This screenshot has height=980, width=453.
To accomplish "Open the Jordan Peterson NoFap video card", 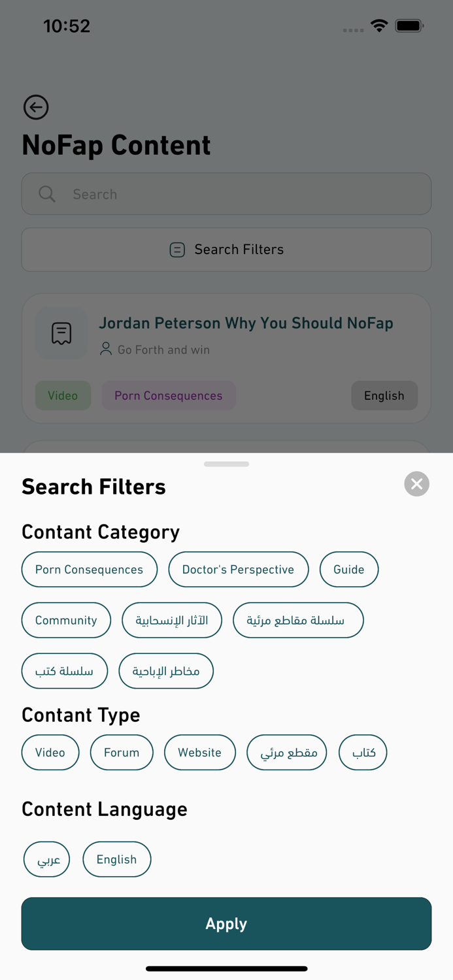I will pyautogui.click(x=246, y=323).
